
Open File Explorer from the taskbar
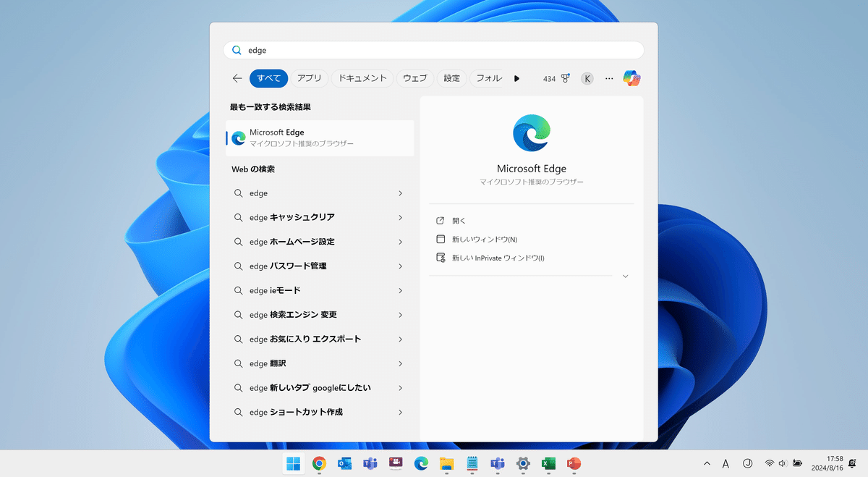[x=446, y=463]
